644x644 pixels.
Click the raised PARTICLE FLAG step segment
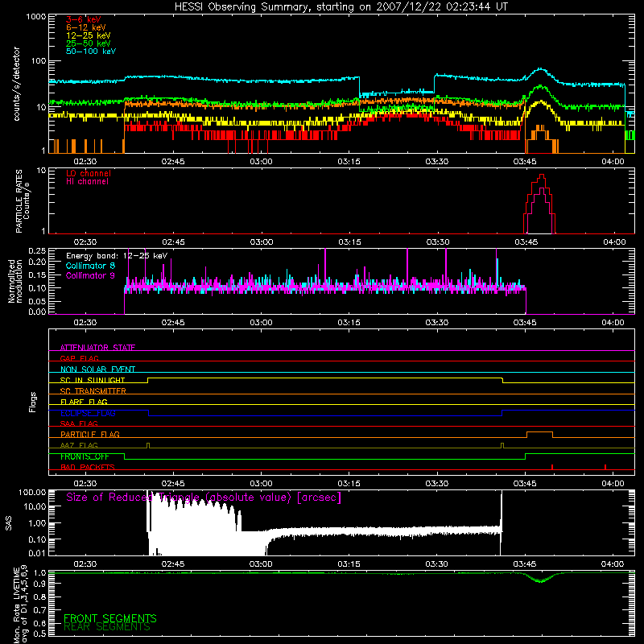coord(539,432)
